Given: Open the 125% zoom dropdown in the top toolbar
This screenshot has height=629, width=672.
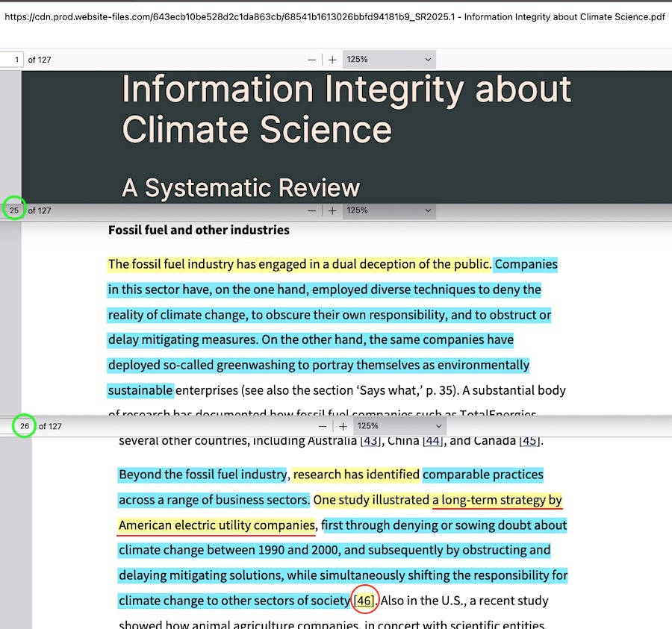Looking at the screenshot, I should tap(389, 60).
